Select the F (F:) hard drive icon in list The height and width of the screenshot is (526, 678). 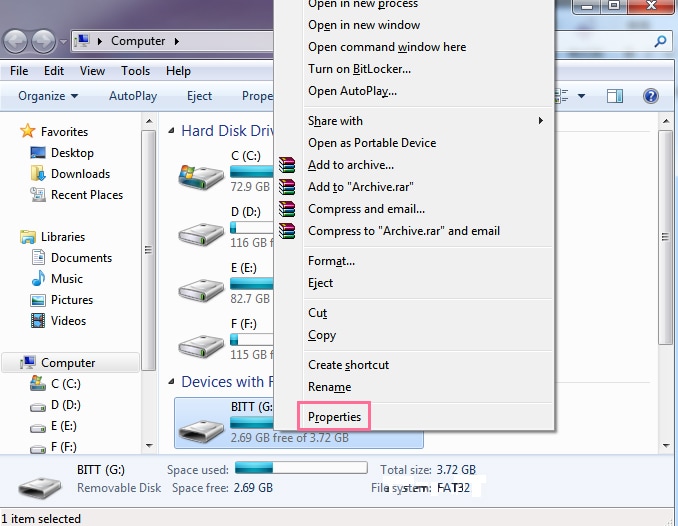[x=201, y=346]
